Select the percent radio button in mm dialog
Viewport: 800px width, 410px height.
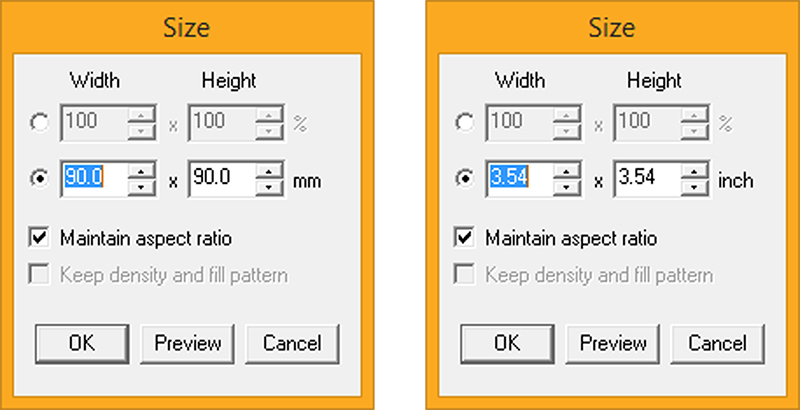click(40, 124)
